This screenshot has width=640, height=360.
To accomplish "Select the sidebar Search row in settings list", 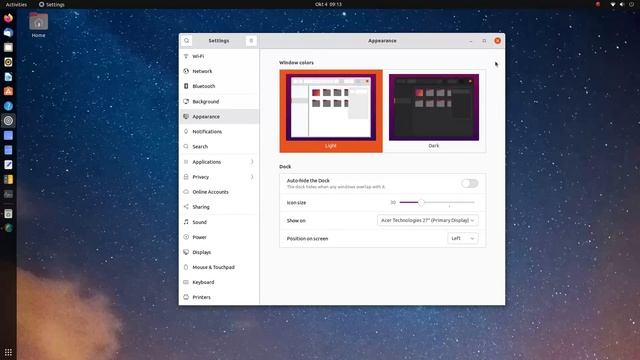I will pyautogui.click(x=219, y=146).
